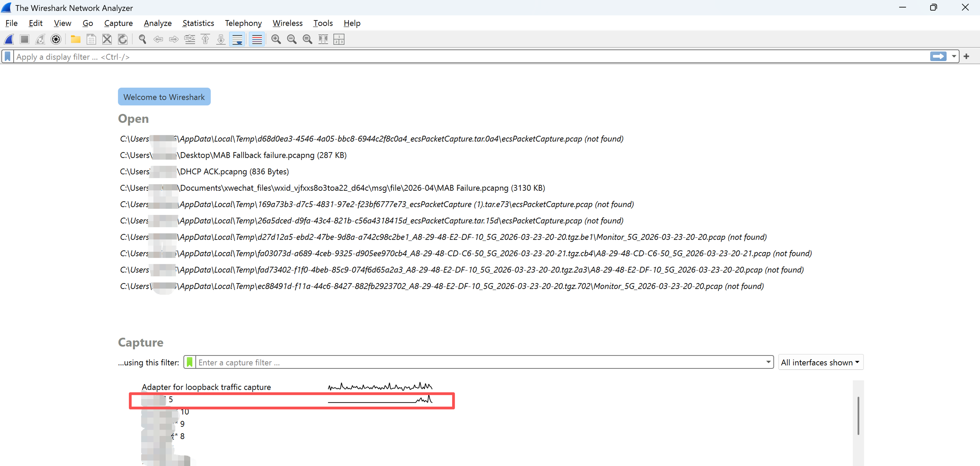Image resolution: width=980 pixels, height=466 pixels.
Task: Click the Resize columns to content icon
Action: [x=323, y=39]
